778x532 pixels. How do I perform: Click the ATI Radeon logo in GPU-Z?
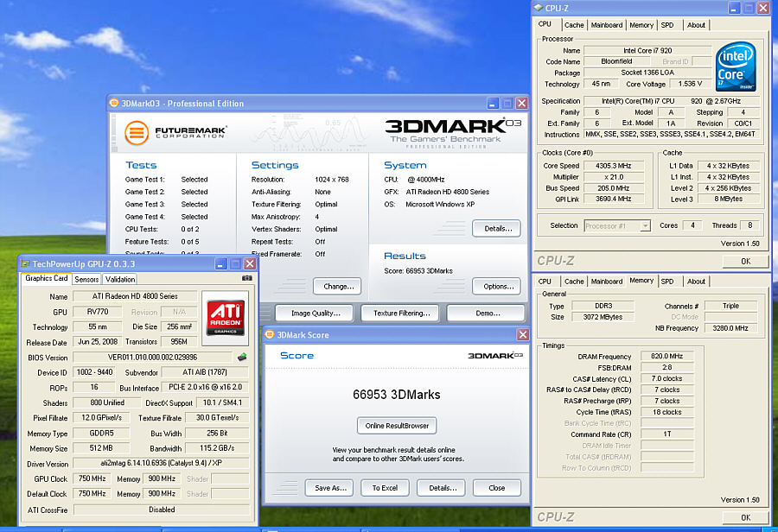226,318
